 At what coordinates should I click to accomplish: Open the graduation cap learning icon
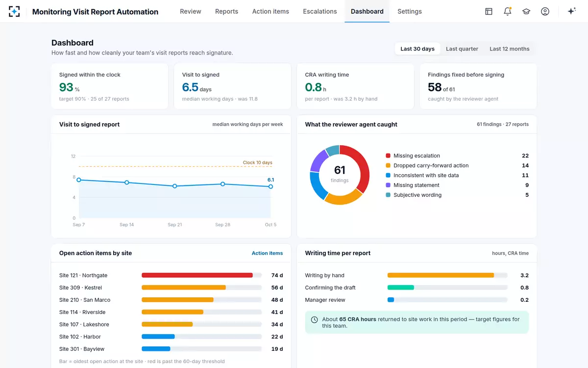click(x=526, y=11)
